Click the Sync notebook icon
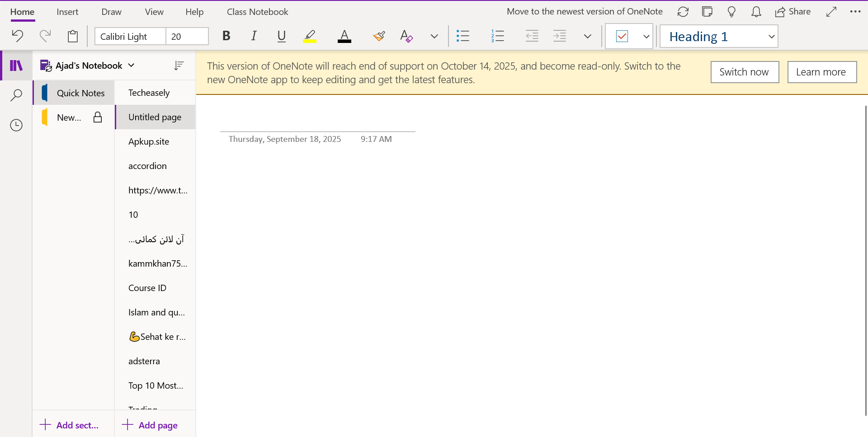 pyautogui.click(x=683, y=12)
